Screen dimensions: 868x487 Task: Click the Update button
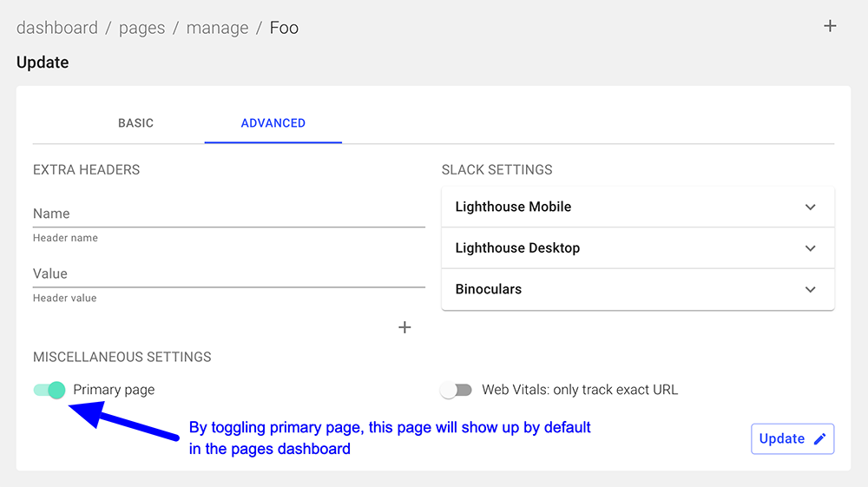792,439
